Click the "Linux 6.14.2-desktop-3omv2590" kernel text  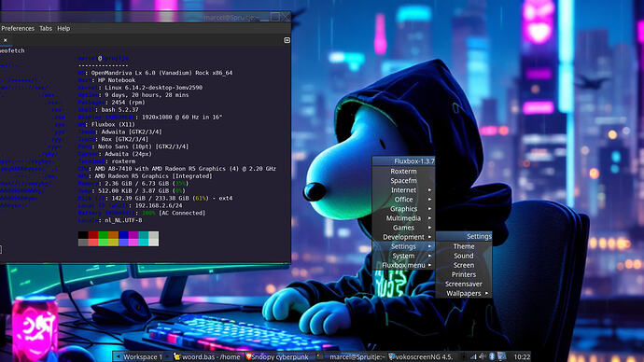[x=153, y=88]
